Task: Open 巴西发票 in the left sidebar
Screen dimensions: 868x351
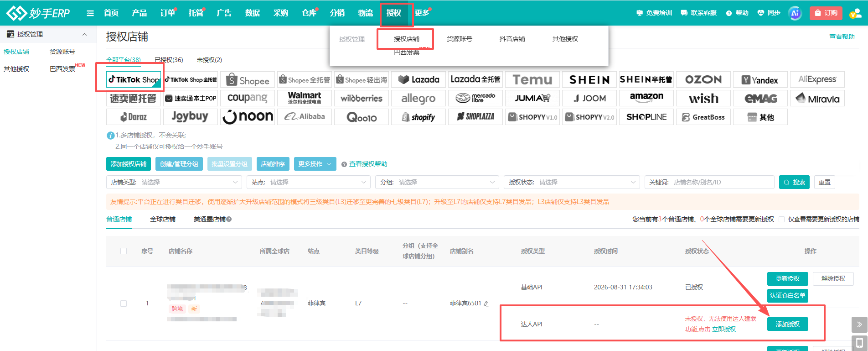Action: coord(62,69)
